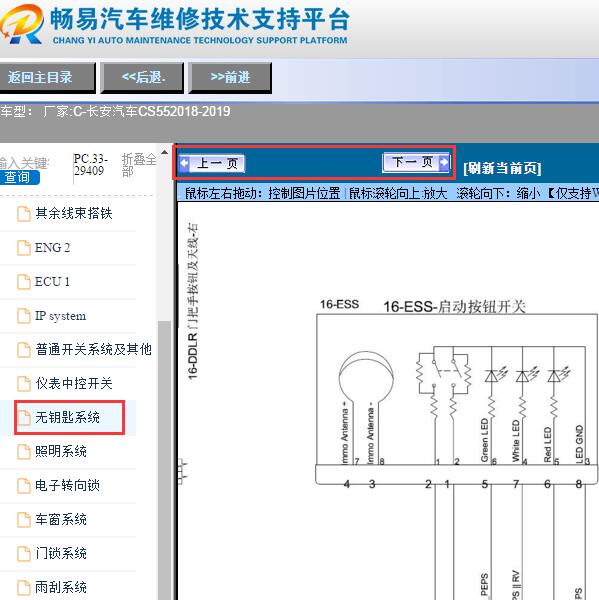Screen dimensions: 599x600
Task: Select the 无钥匙系统 tree item
Action: point(67,417)
